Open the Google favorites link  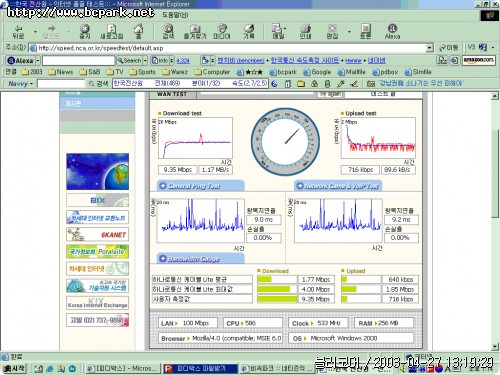pyautogui.click(x=317, y=72)
